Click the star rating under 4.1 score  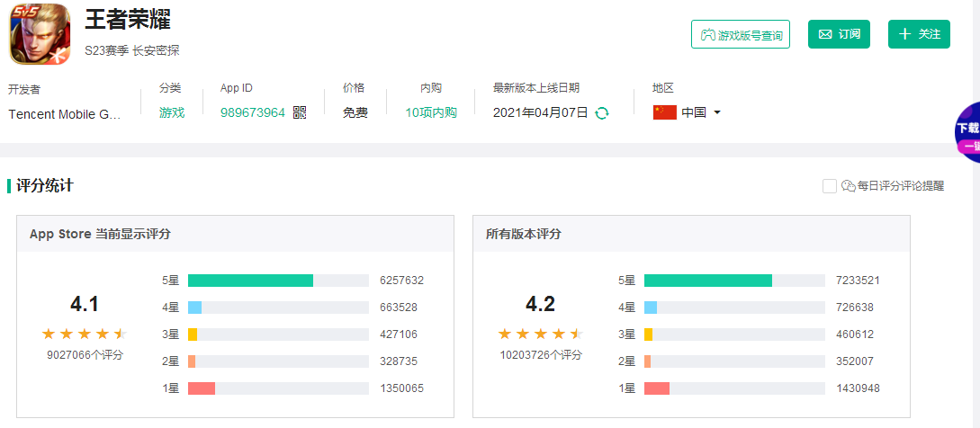[85, 334]
